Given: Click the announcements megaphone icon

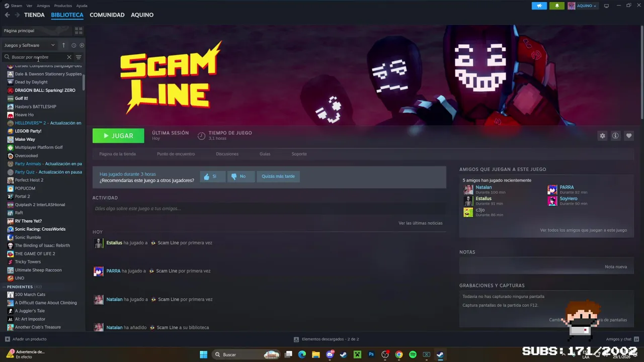Looking at the screenshot, I should 539,6.
